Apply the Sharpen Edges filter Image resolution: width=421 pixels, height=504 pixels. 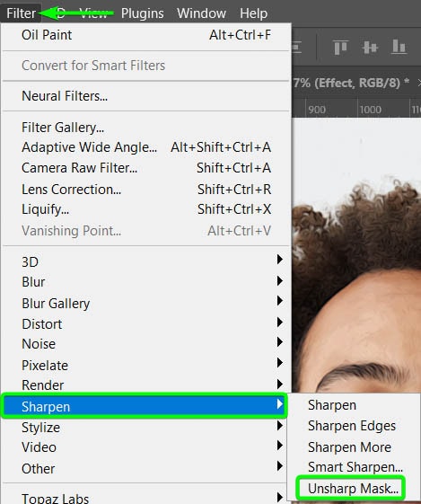(x=352, y=426)
